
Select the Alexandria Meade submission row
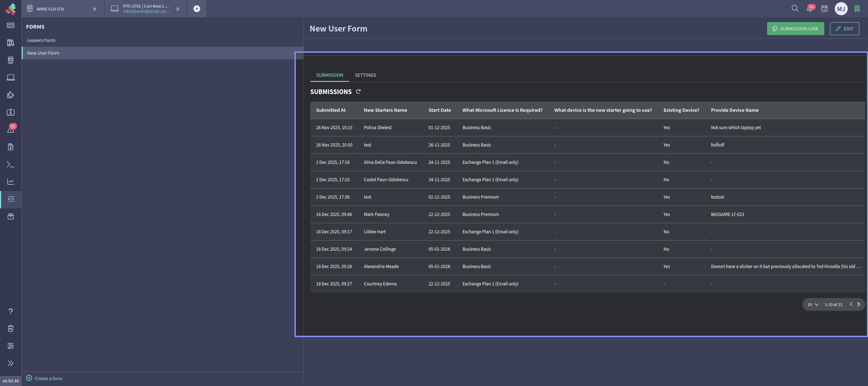click(x=587, y=267)
